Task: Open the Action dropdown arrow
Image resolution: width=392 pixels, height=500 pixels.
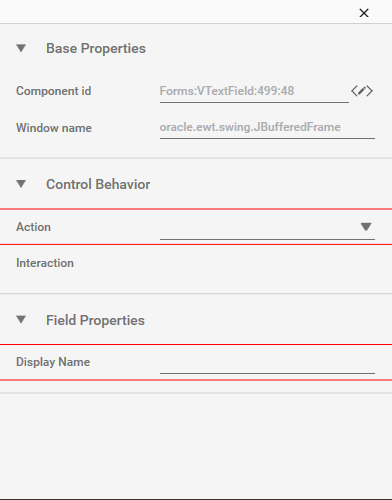Action: [x=366, y=227]
